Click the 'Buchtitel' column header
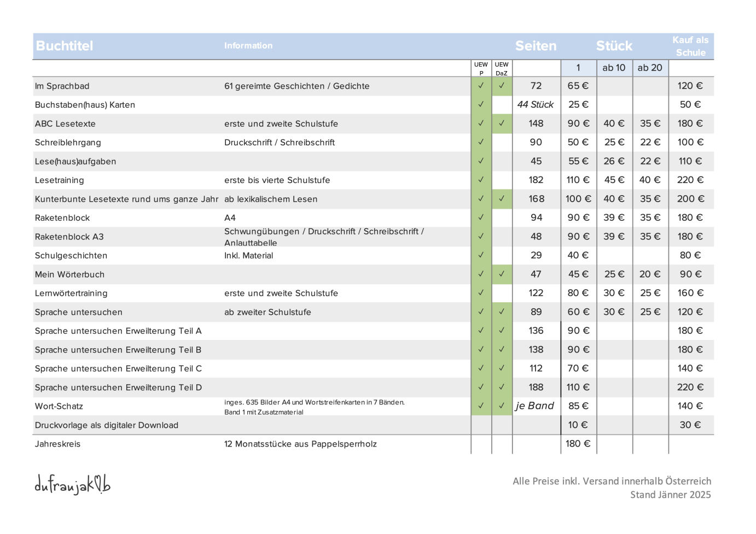This screenshot has width=756, height=534. [x=65, y=46]
